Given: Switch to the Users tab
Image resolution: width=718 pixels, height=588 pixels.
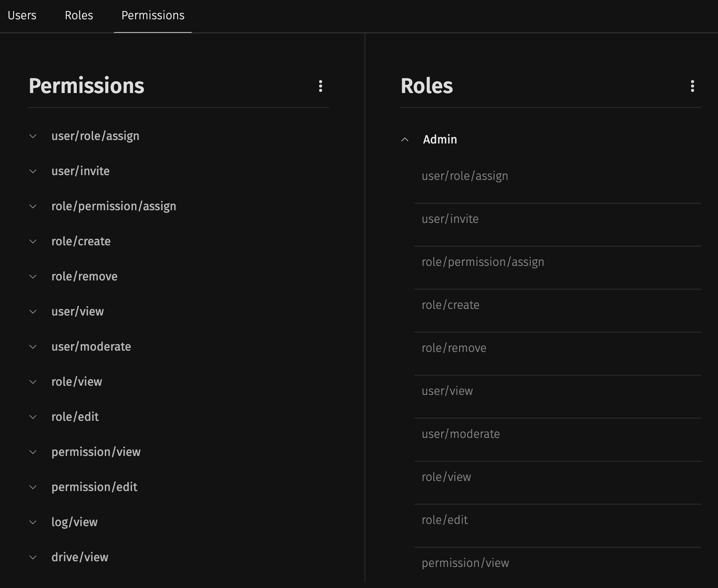Looking at the screenshot, I should click(22, 16).
